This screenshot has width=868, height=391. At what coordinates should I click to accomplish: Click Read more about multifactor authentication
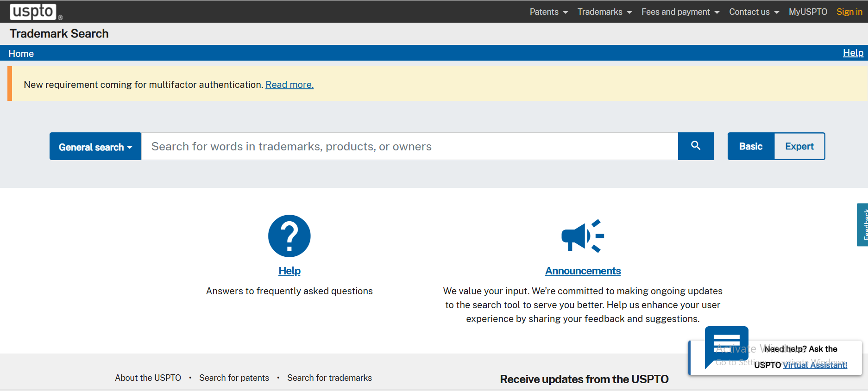(x=289, y=85)
